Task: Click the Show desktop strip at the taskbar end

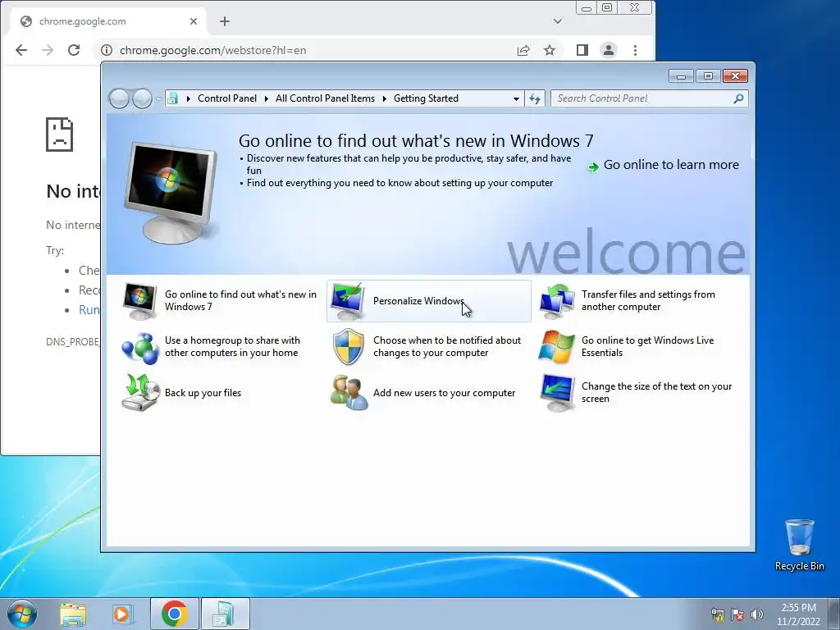Action: (834, 614)
